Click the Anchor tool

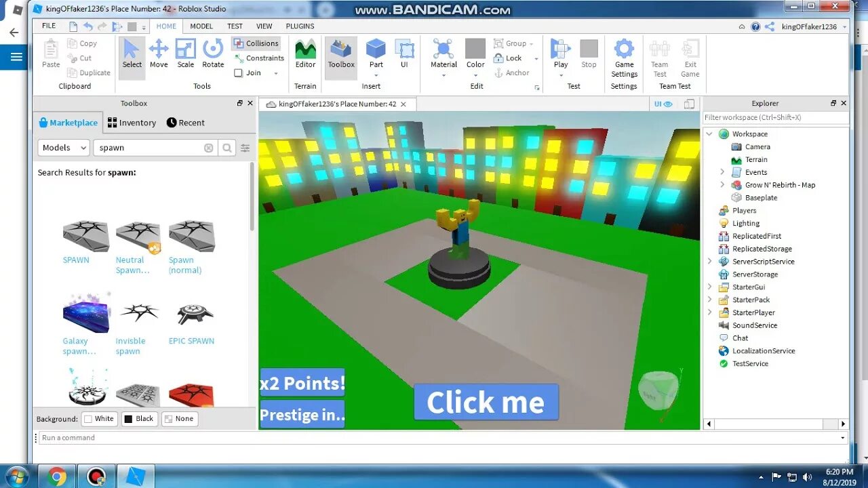click(x=511, y=73)
